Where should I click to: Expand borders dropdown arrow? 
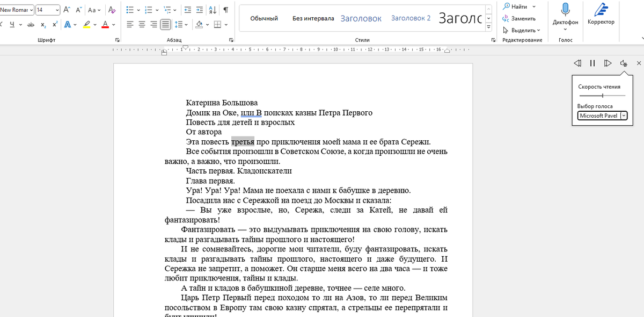[226, 25]
